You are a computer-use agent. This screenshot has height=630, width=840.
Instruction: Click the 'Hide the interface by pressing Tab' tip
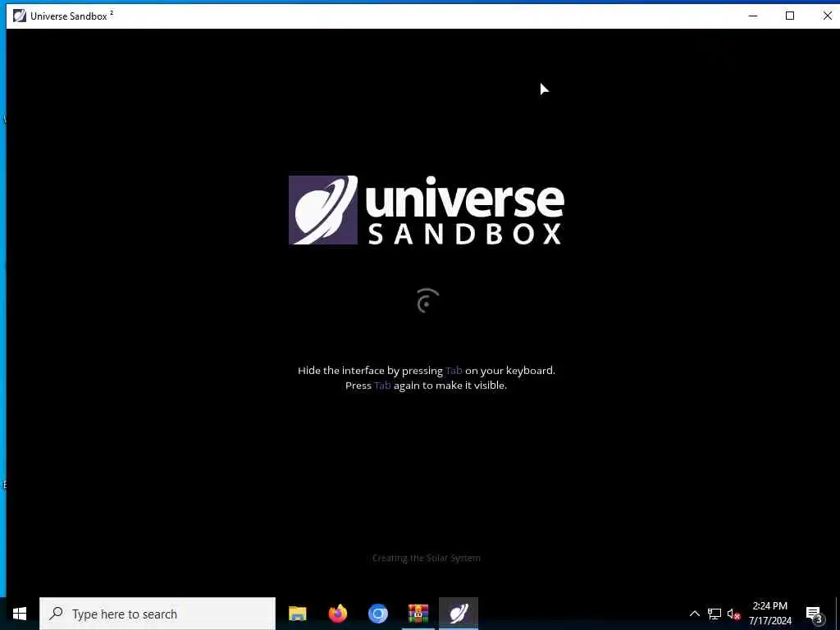(427, 370)
